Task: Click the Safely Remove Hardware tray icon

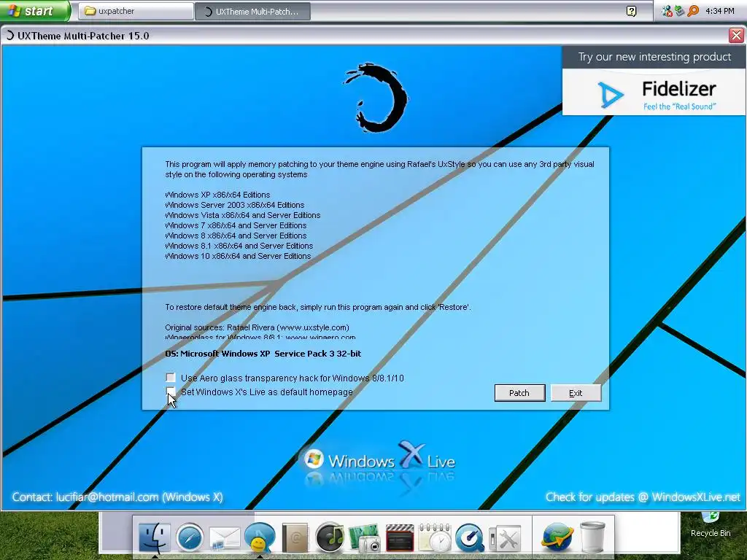Action: 680,11
